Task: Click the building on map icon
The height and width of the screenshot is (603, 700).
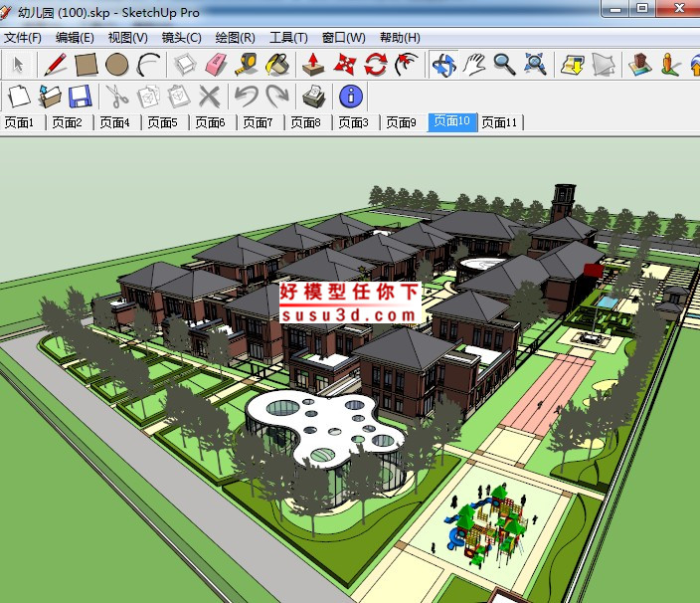Action: [640, 65]
